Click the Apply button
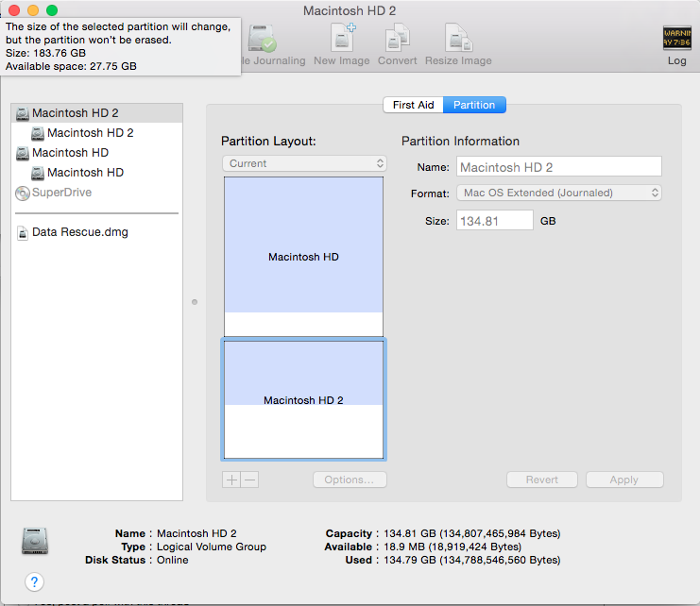700x606 pixels. [624, 480]
